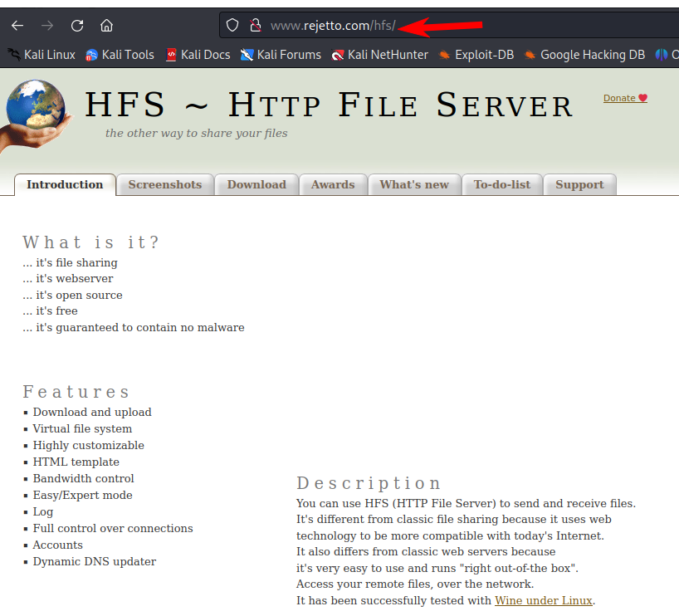Follow the Wine under Linux link
Screen dimensions: 679x616
click(544, 600)
